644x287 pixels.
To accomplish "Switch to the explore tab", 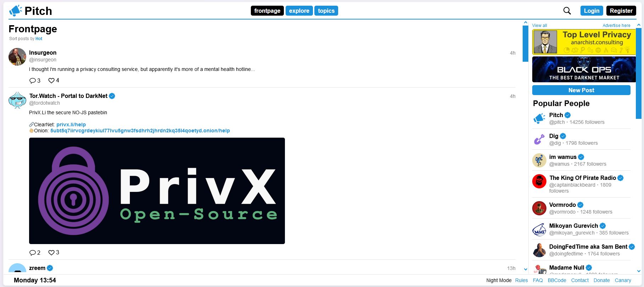I will coord(299,11).
